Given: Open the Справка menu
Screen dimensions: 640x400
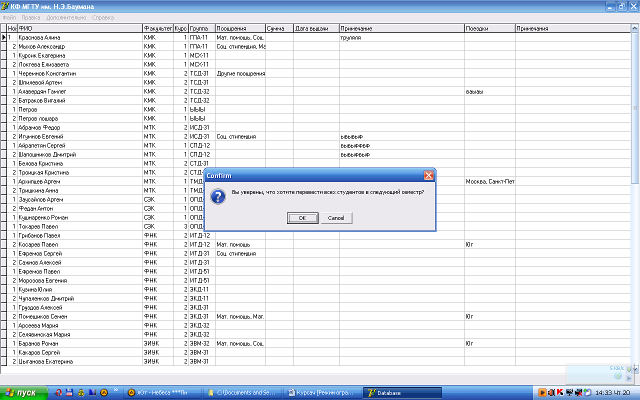Looking at the screenshot, I should 103,18.
